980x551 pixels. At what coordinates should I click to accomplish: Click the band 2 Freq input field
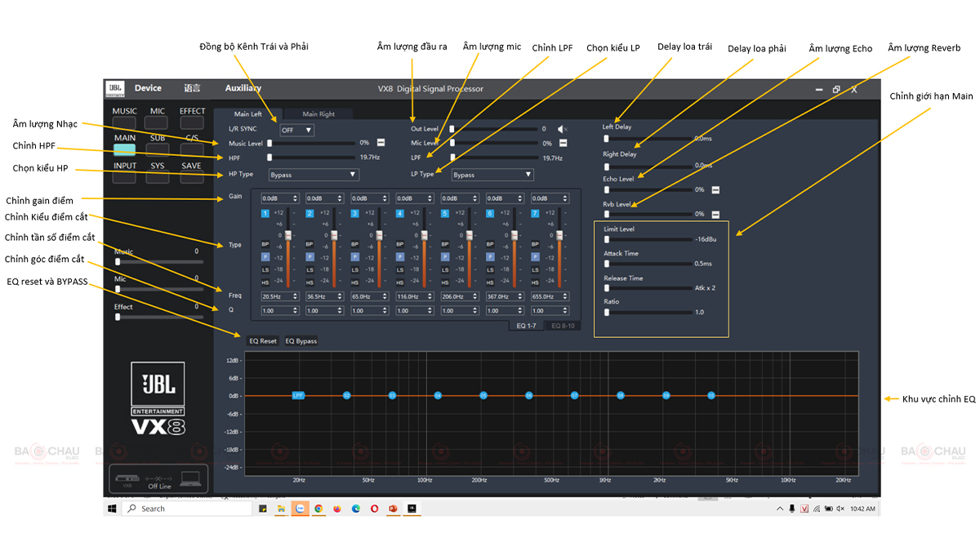click(x=324, y=296)
